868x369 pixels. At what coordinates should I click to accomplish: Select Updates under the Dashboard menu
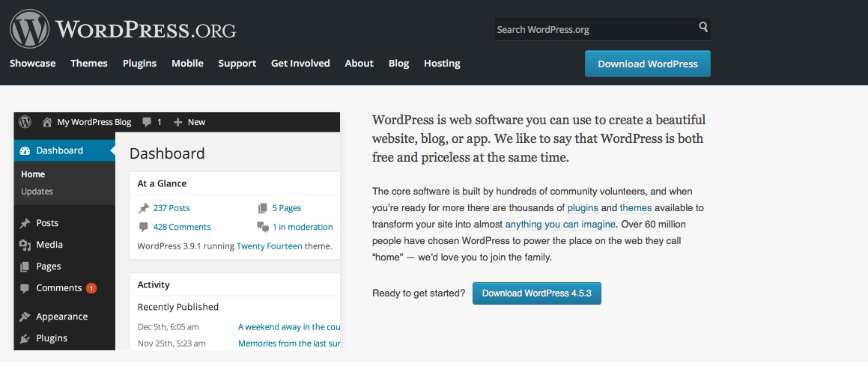37,192
